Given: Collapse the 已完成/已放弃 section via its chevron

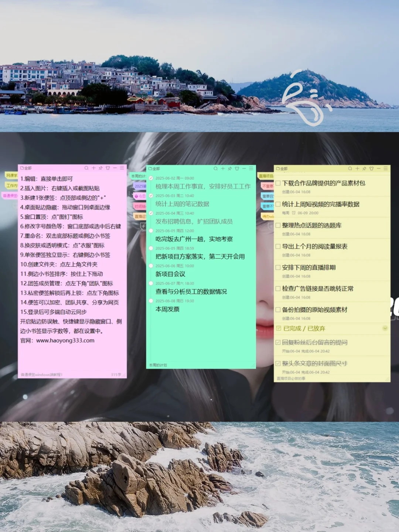Looking at the screenshot, I should click(x=384, y=328).
